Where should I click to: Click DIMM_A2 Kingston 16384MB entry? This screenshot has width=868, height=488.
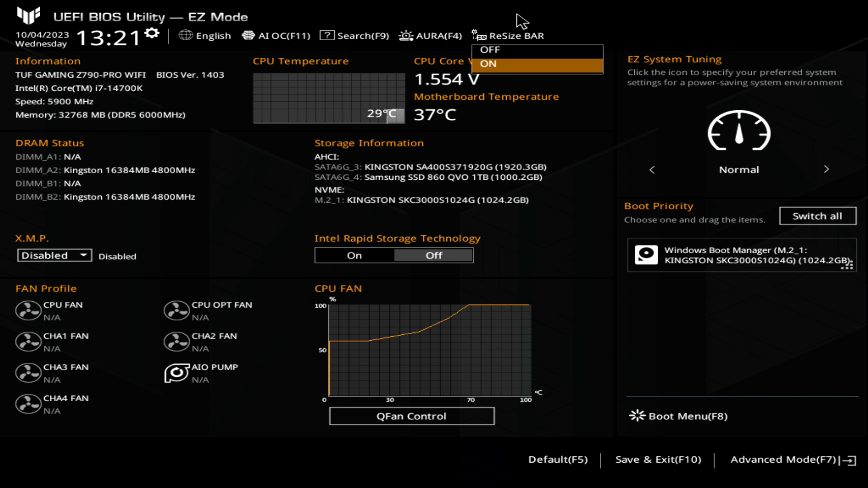tap(105, 170)
